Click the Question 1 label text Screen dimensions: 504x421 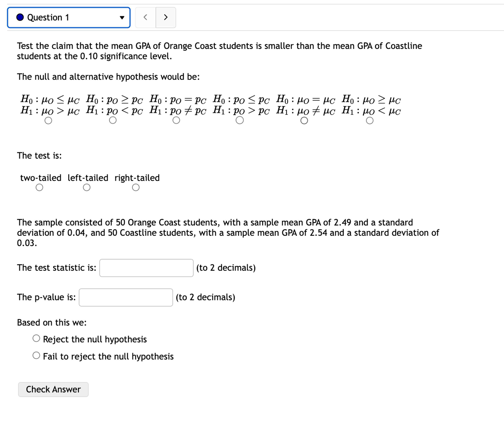click(48, 17)
